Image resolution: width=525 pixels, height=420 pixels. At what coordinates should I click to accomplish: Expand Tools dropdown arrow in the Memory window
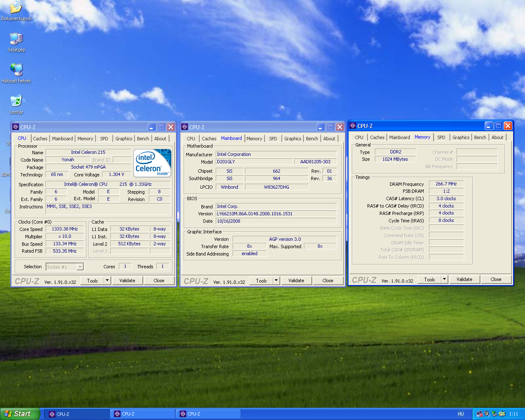[x=445, y=279]
